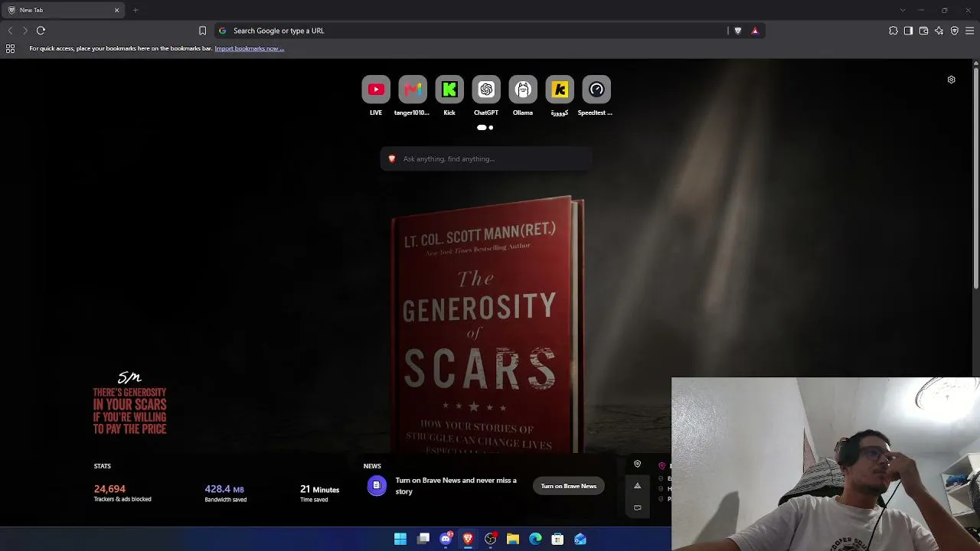
Task: Close the New Tab tab
Action: point(116,10)
